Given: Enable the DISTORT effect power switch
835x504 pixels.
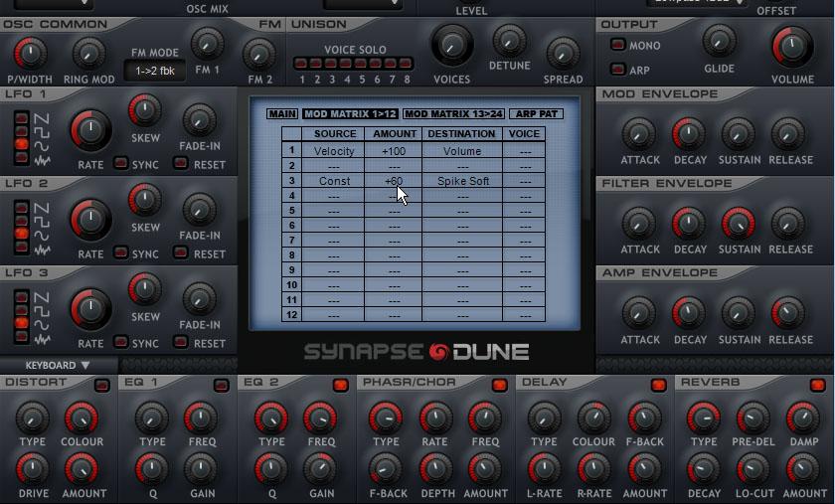Looking at the screenshot, I should 101,385.
